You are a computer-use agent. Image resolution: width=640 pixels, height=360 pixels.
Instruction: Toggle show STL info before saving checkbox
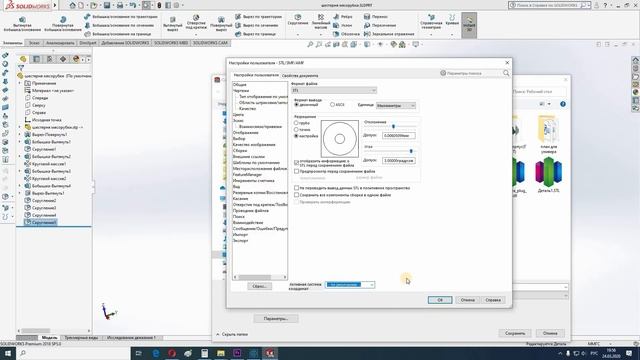click(x=297, y=162)
